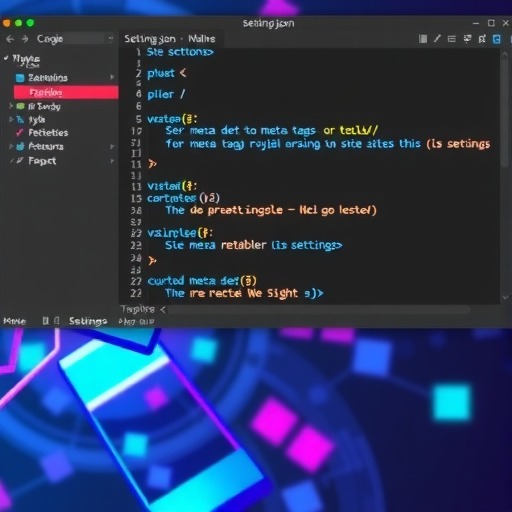Click the blue icon beside yts

pyautogui.click(x=20, y=119)
